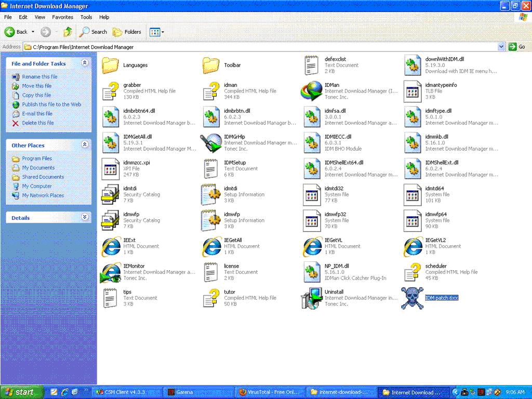The image size is (532, 399).
Task: Open the Windows Start menu
Action: pyautogui.click(x=22, y=392)
